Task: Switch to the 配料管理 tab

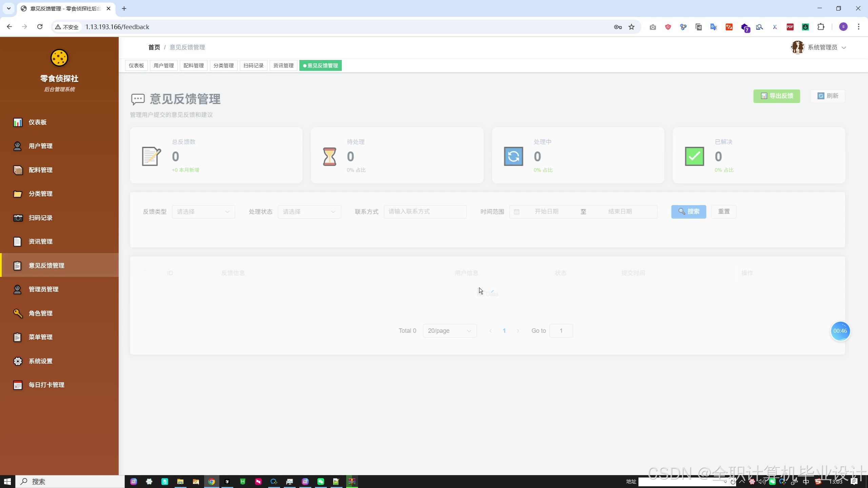Action: click(x=193, y=66)
